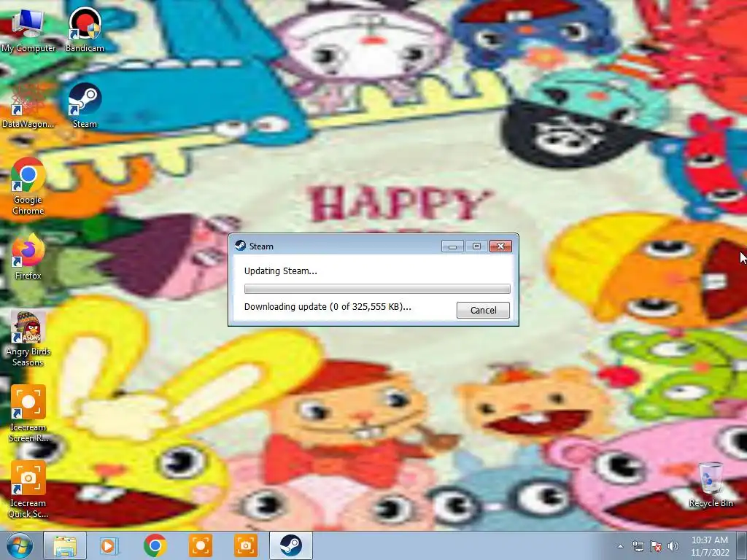Click Steam logo in dialog title bar
Image resolution: width=747 pixels, height=560 pixels.
point(241,246)
